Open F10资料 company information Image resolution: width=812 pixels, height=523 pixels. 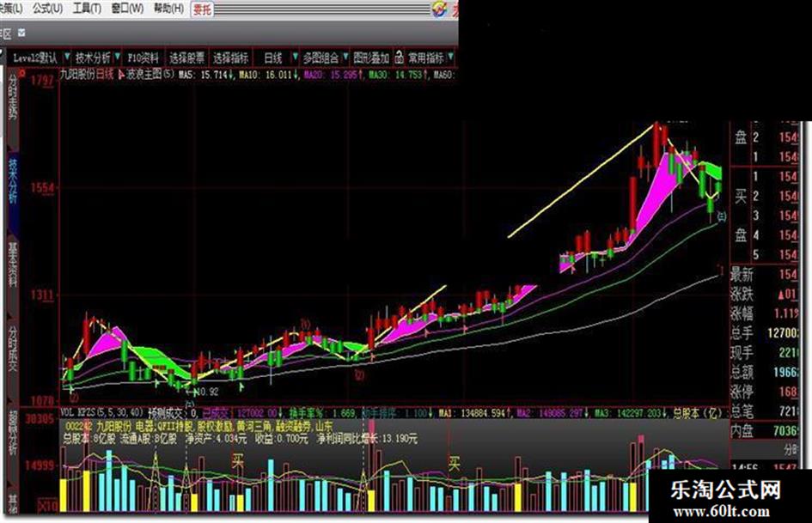tap(143, 58)
